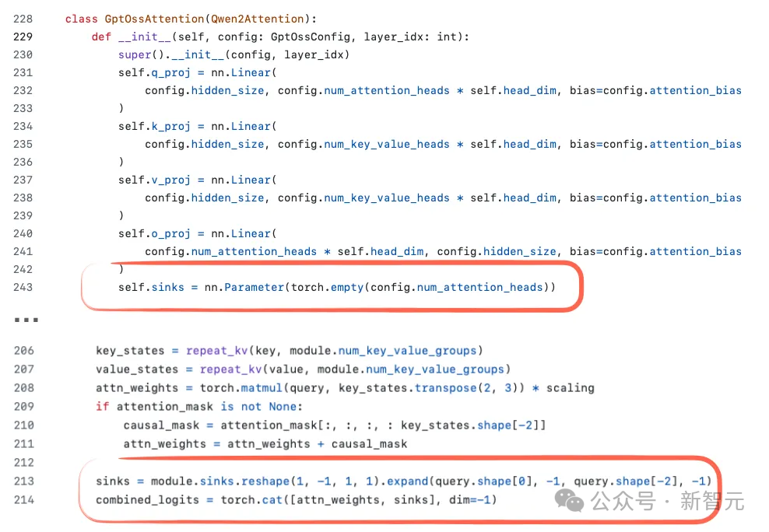Click line number 243
The width and height of the screenshot is (769, 532).
23,287
